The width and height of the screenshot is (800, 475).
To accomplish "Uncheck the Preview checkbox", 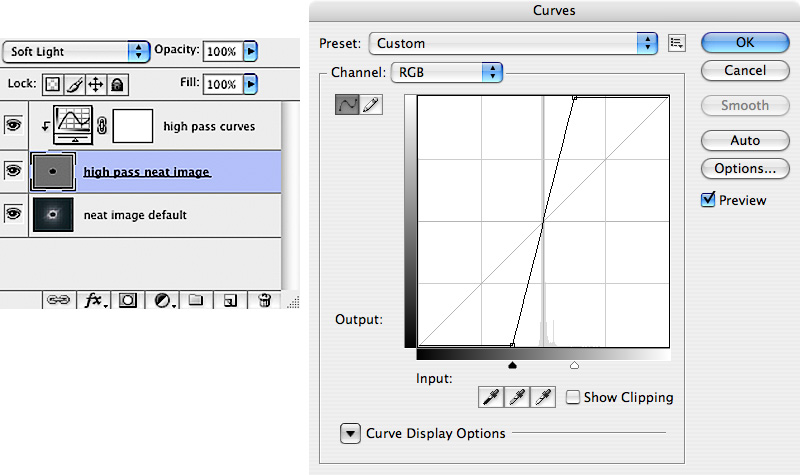I will click(709, 200).
